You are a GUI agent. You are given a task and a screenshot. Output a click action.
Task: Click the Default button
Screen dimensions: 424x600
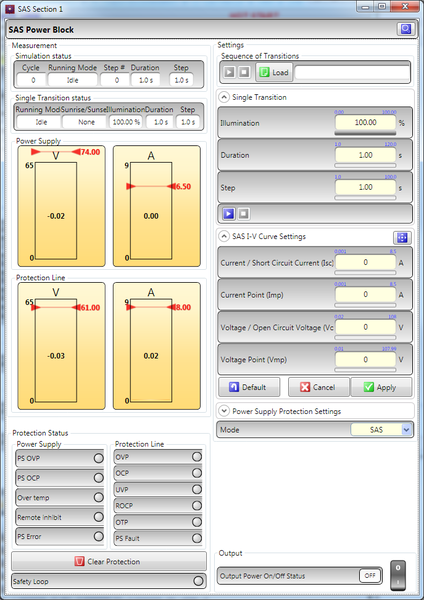point(249,387)
